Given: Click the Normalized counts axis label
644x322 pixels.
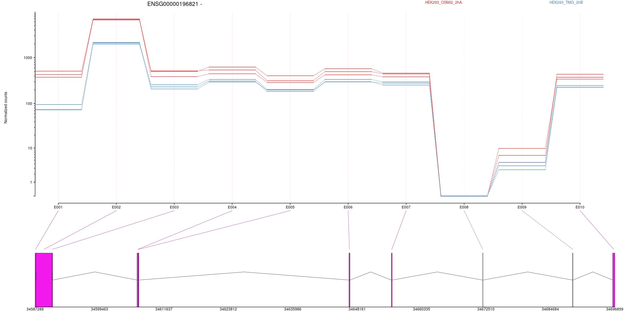Looking at the screenshot, I should tap(6, 108).
